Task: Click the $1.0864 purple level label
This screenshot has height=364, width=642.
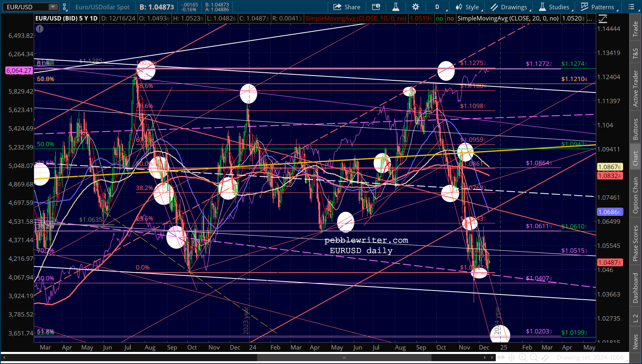Action: 539,163
